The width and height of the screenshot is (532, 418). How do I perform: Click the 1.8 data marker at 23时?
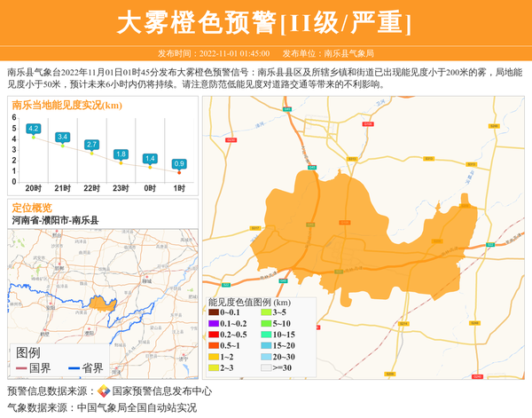coord(121,162)
